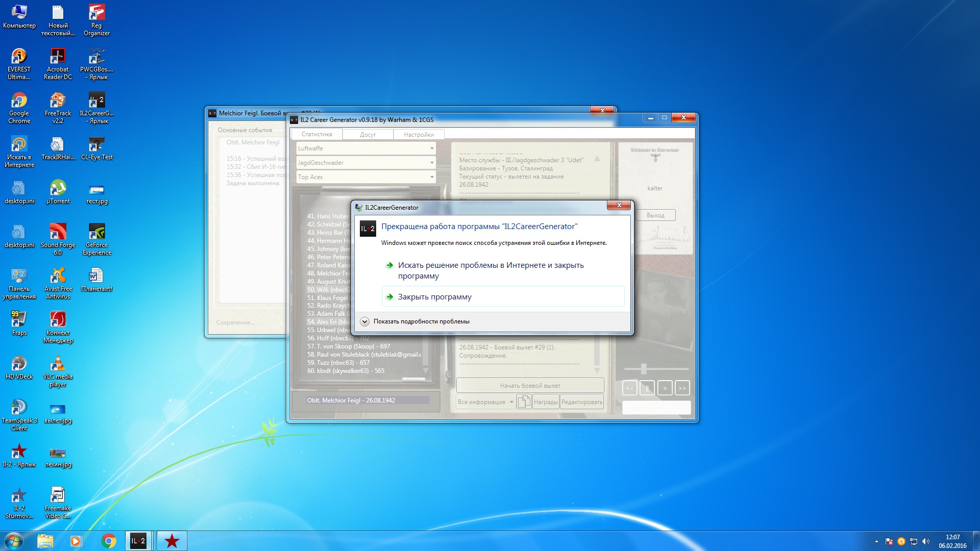Image resolution: width=980 pixels, height=551 pixels.
Task: Click the Выход button
Action: click(655, 215)
